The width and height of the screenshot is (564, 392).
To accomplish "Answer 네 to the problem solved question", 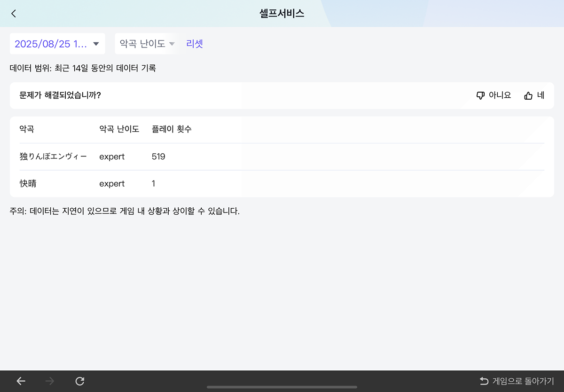I will pos(540,95).
